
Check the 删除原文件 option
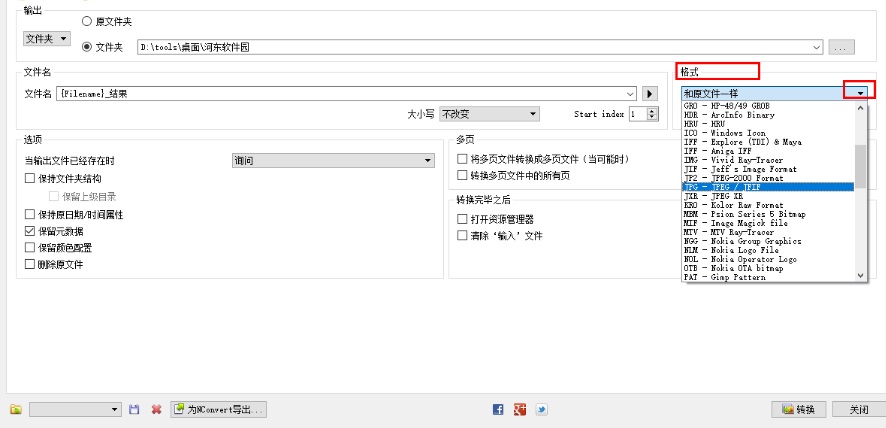pos(30,264)
